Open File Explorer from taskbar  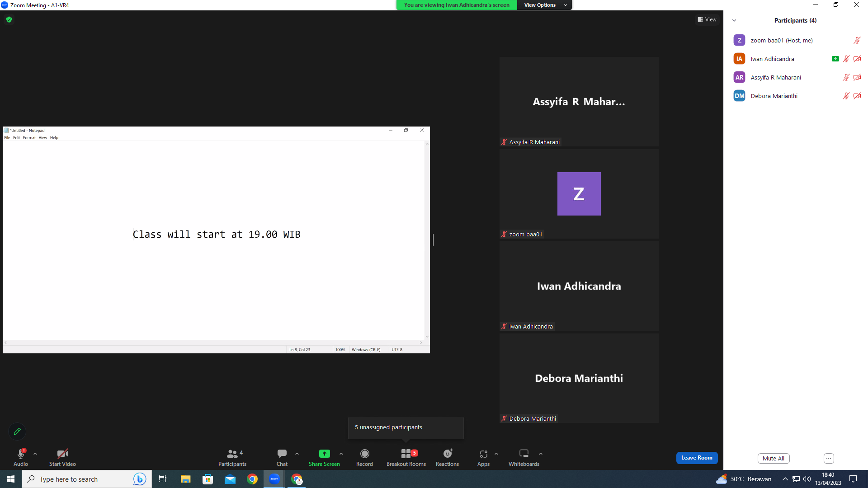(185, 479)
